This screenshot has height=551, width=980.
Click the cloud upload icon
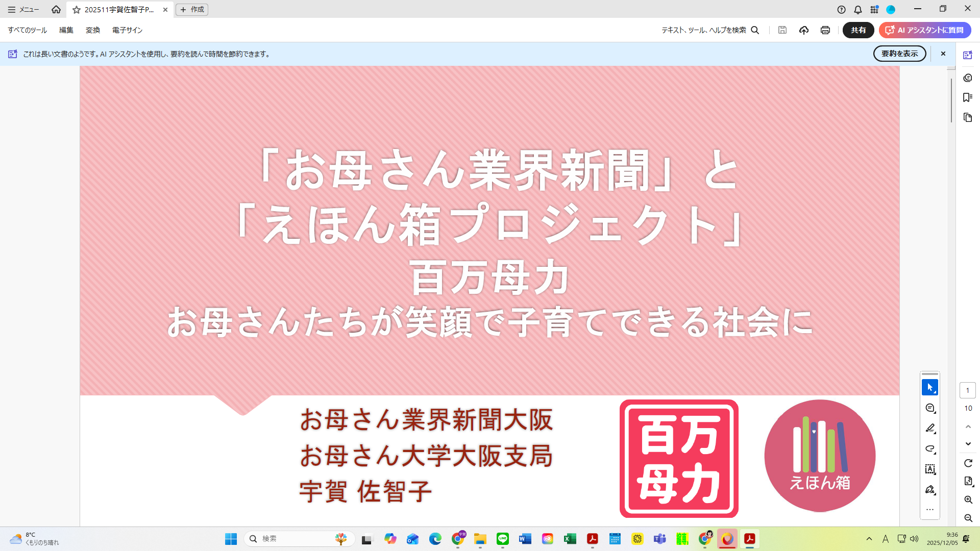pyautogui.click(x=803, y=30)
